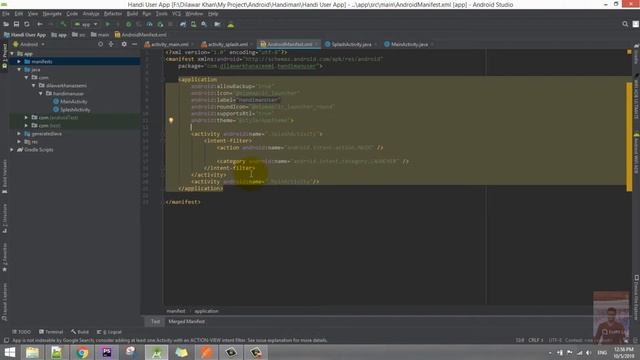Screen dimensions: 640x360
Task: Click 'manifest' breadcrumb below editor
Action: click(176, 311)
